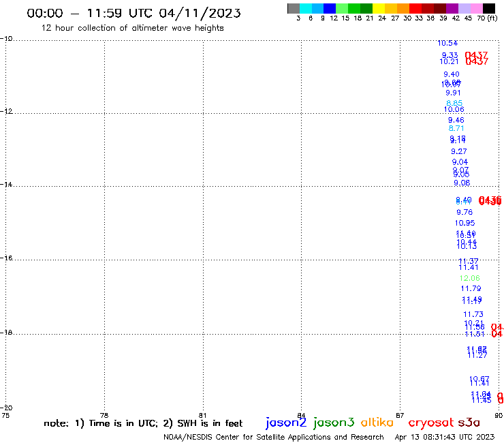Viewport: 504px width, 443px height.
Task: Click the latitude -20 axis label
Action: tap(6, 408)
